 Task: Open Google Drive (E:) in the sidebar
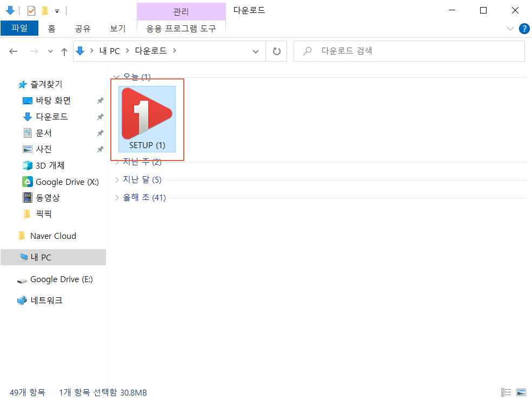(x=62, y=279)
